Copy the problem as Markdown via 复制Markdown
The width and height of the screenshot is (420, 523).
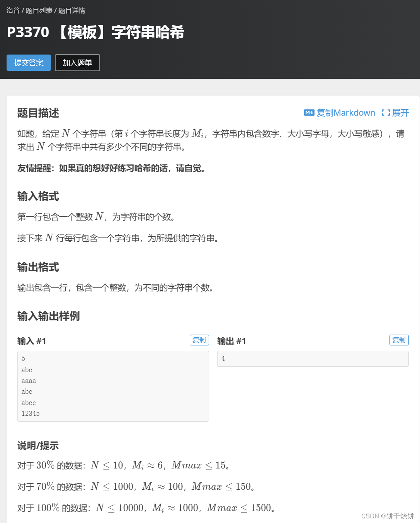[x=346, y=113]
